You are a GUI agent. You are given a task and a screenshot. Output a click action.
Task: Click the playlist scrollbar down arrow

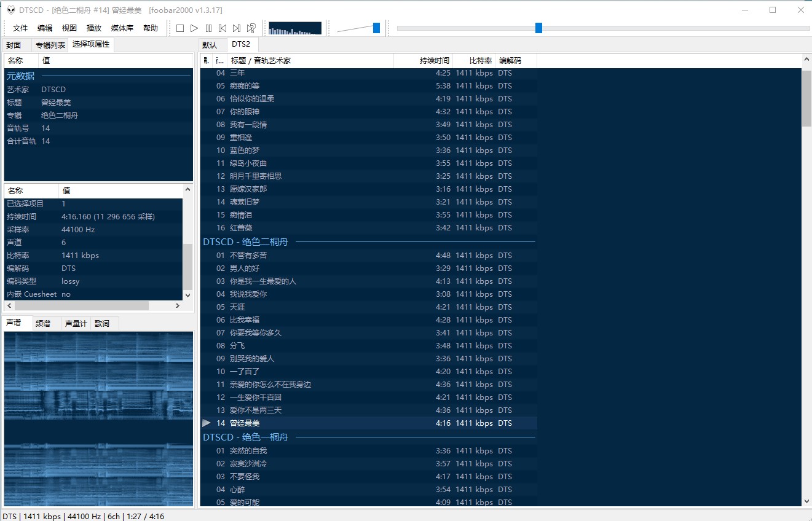pos(806,501)
